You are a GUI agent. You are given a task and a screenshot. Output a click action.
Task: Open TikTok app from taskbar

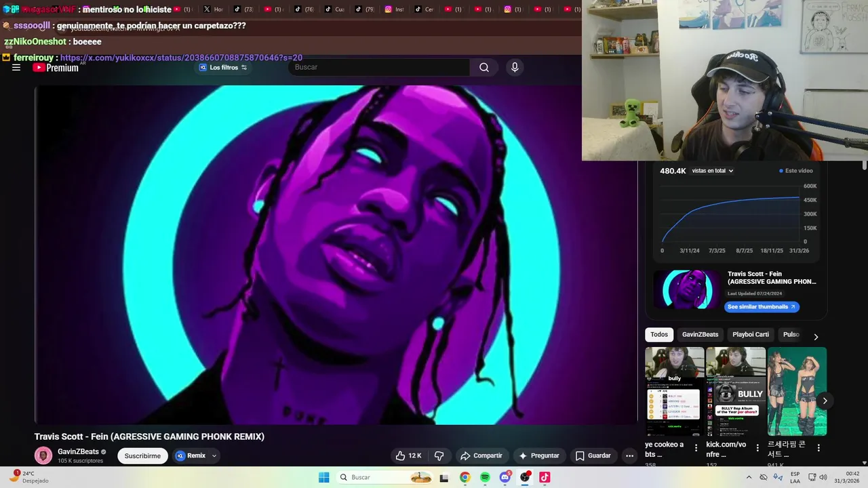pos(545,477)
